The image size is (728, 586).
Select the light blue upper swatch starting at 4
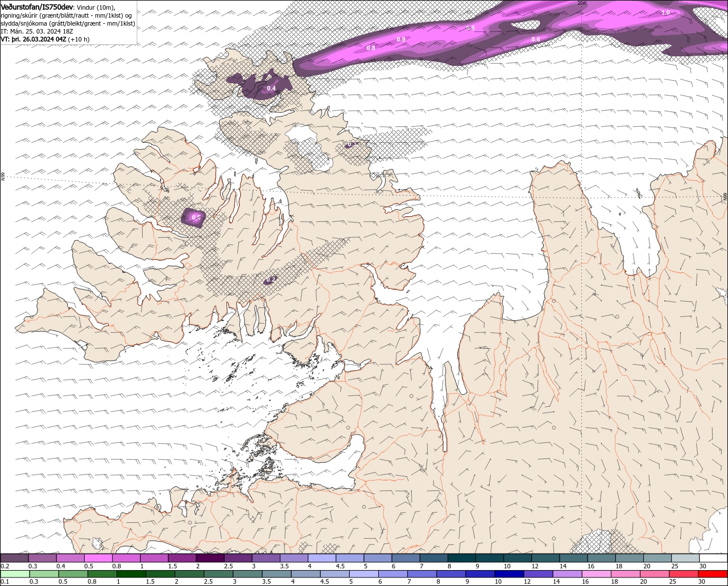pyautogui.click(x=321, y=558)
